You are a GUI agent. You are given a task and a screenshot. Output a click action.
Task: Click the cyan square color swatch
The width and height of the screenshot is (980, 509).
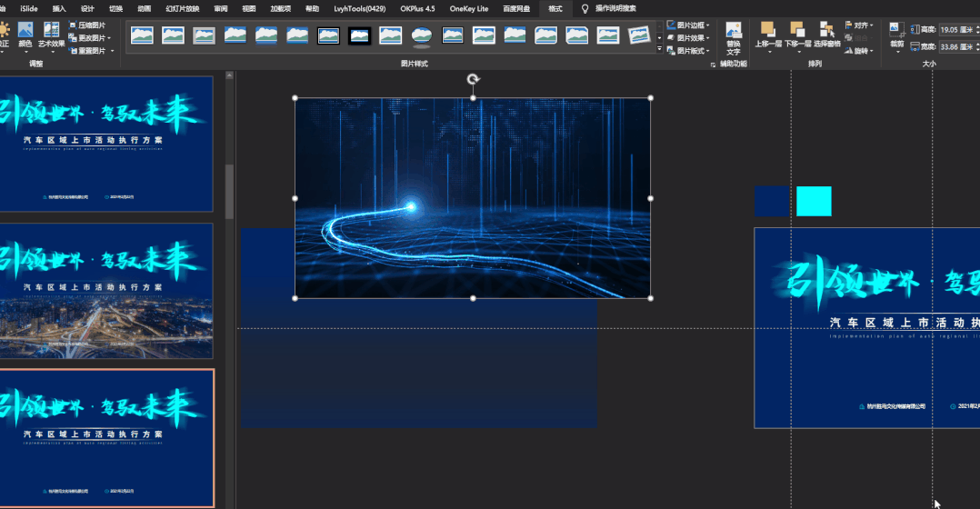coord(814,201)
